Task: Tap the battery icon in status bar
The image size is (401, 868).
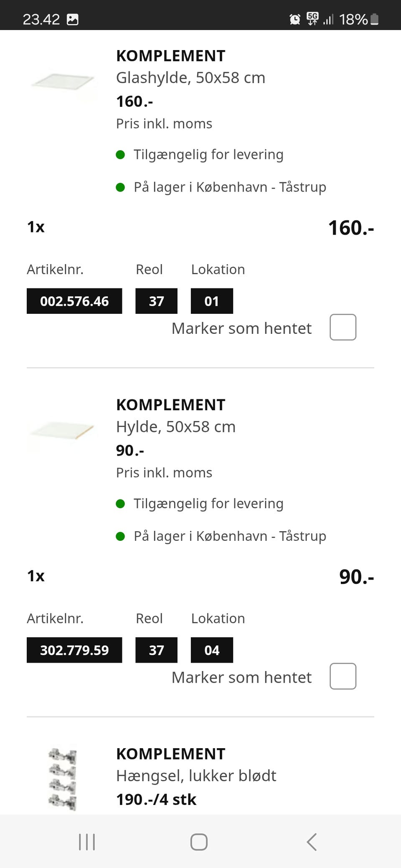Action: [375, 19]
